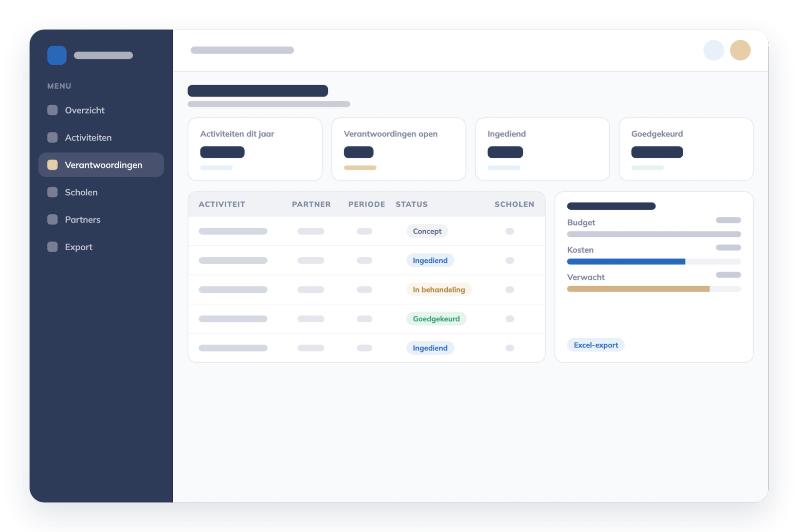Click the Excel-export button

click(x=596, y=345)
